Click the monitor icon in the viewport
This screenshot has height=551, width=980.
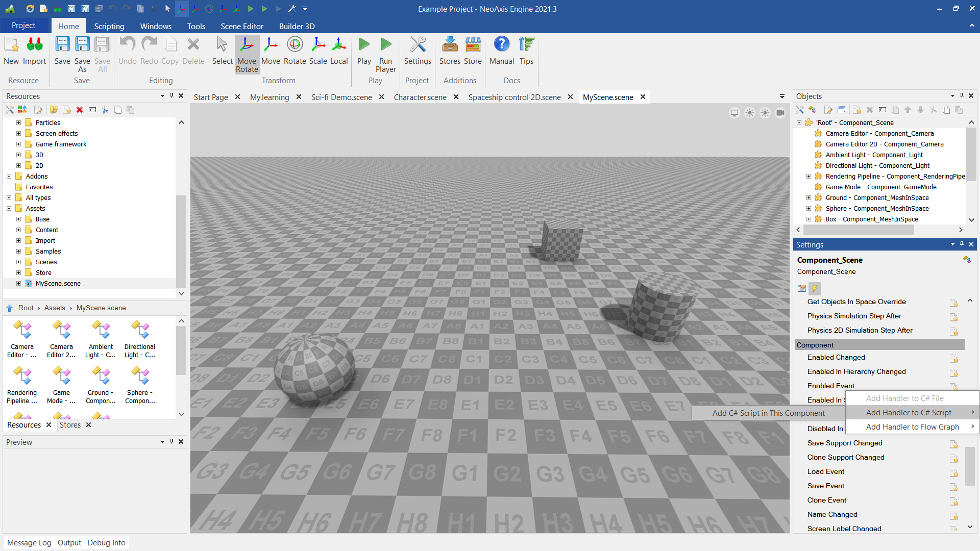(734, 113)
